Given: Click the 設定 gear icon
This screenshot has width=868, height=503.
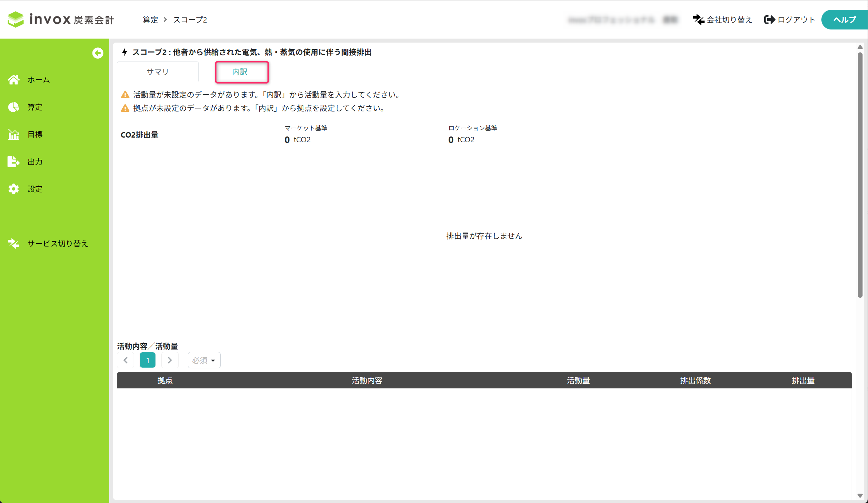Looking at the screenshot, I should [14, 189].
